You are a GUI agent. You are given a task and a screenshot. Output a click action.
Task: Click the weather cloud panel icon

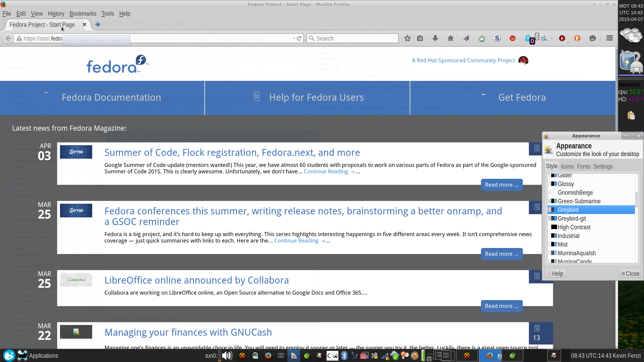point(631,35)
